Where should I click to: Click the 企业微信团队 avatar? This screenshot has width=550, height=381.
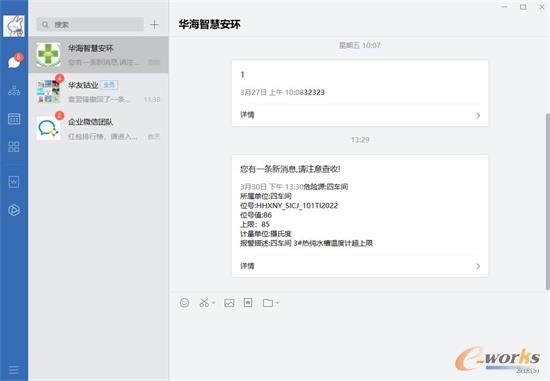click(x=48, y=128)
